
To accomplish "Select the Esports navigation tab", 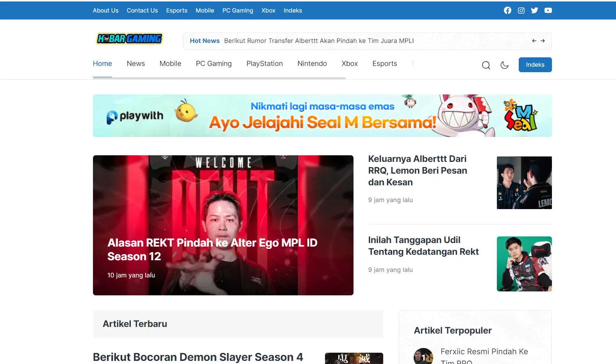I will (x=385, y=64).
